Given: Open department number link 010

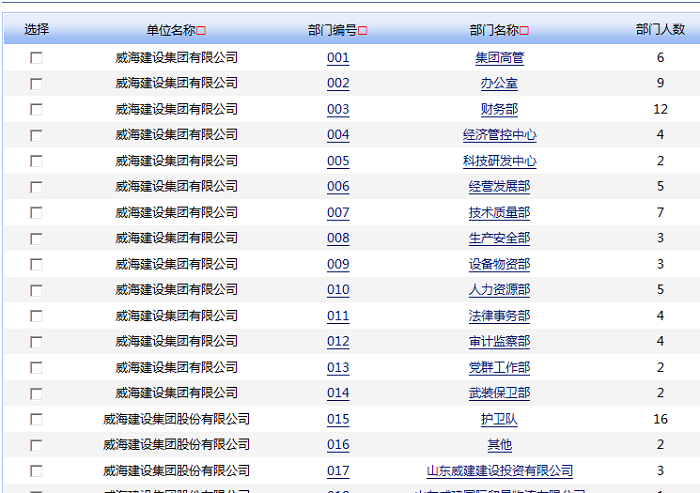Looking at the screenshot, I should pyautogui.click(x=338, y=290).
